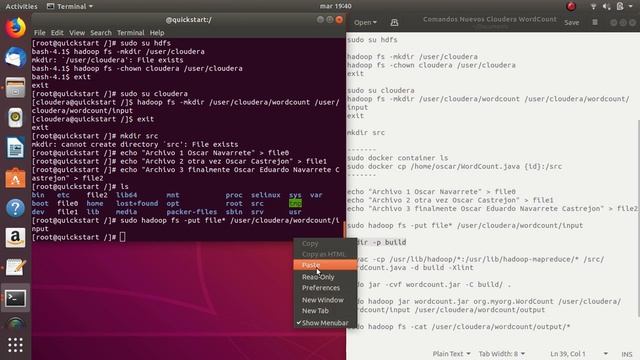
Task: Click Copy as HTML in context menu
Action: [x=324, y=254]
